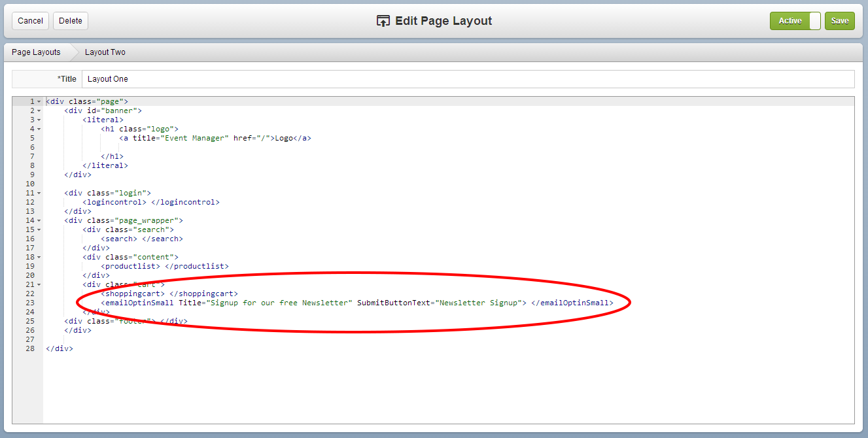Click gutter line number 27

pyautogui.click(x=29, y=339)
